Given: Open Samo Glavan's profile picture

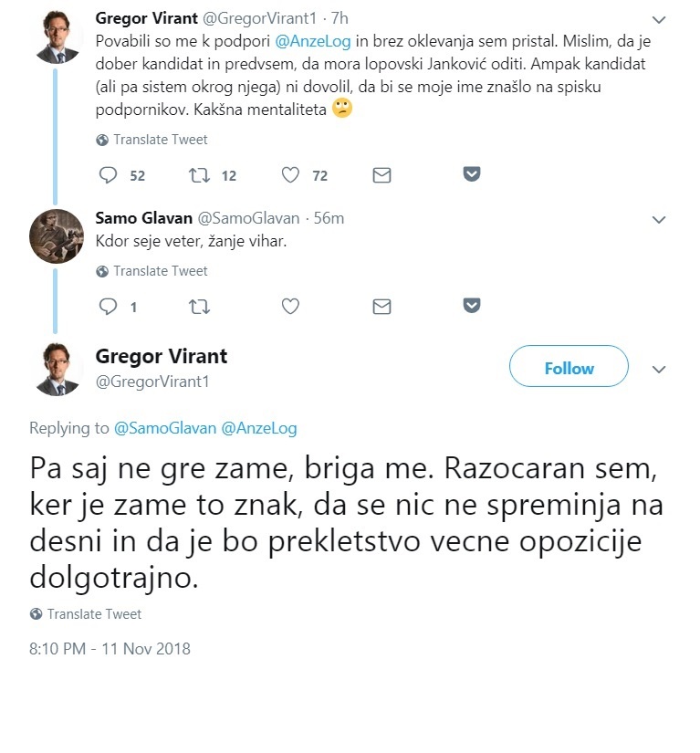Looking at the screenshot, I should pos(57,235).
